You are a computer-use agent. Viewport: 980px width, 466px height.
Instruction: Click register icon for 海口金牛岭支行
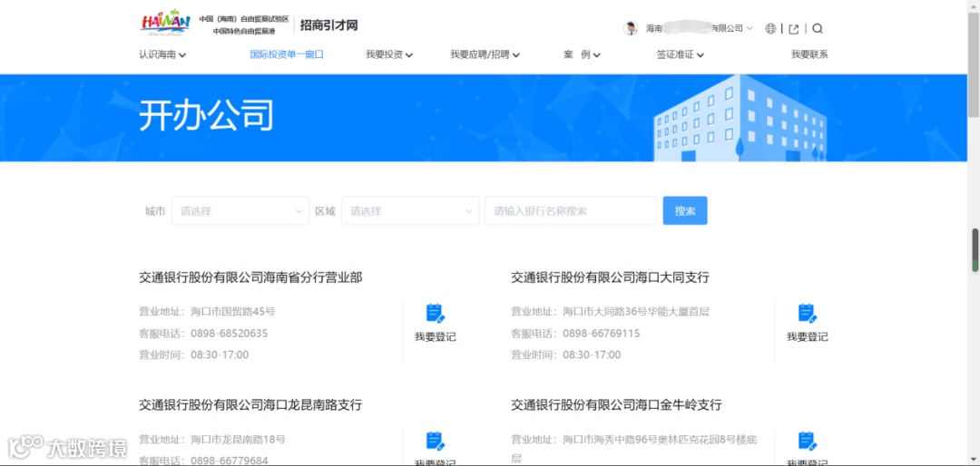pyautogui.click(x=808, y=441)
